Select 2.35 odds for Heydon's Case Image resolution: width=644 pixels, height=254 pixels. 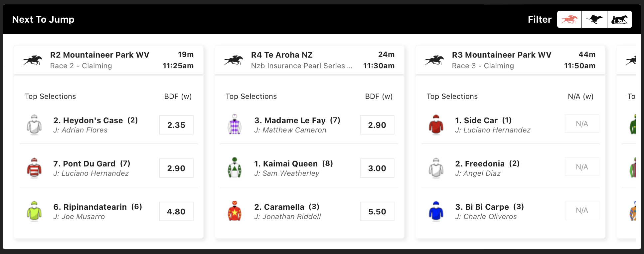click(176, 125)
